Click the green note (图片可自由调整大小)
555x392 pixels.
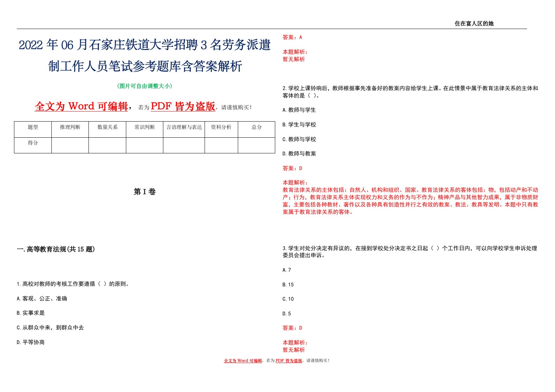(145, 86)
